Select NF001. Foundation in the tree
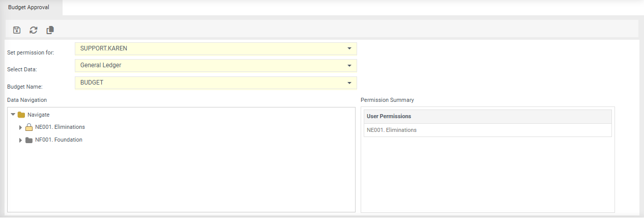Image resolution: width=644 pixels, height=218 pixels. (58, 140)
